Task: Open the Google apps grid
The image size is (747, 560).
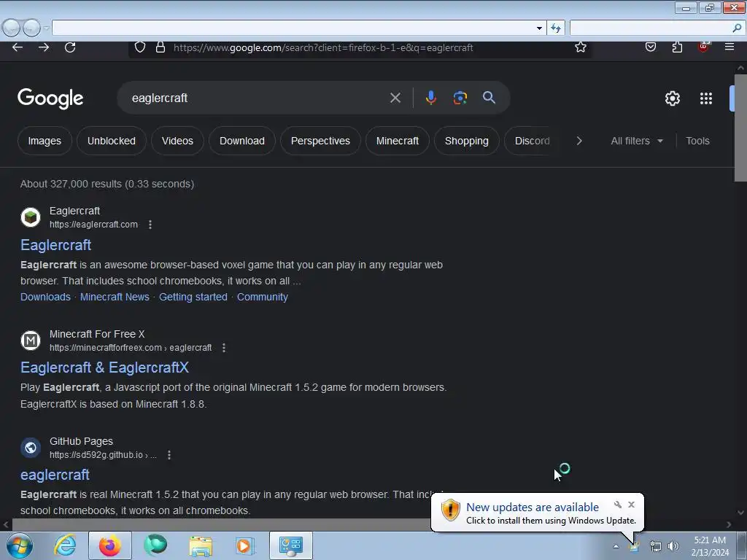Action: (706, 98)
